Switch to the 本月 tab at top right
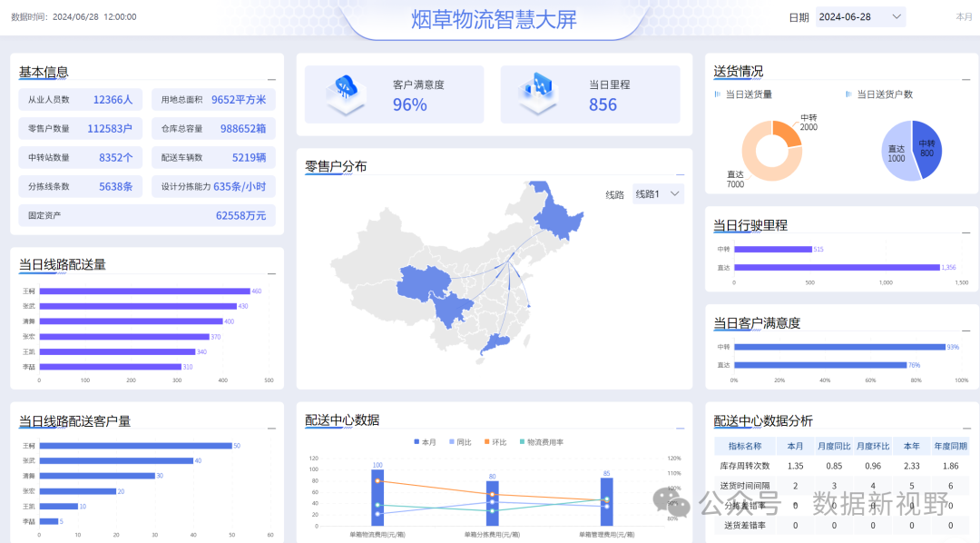 pos(964,16)
